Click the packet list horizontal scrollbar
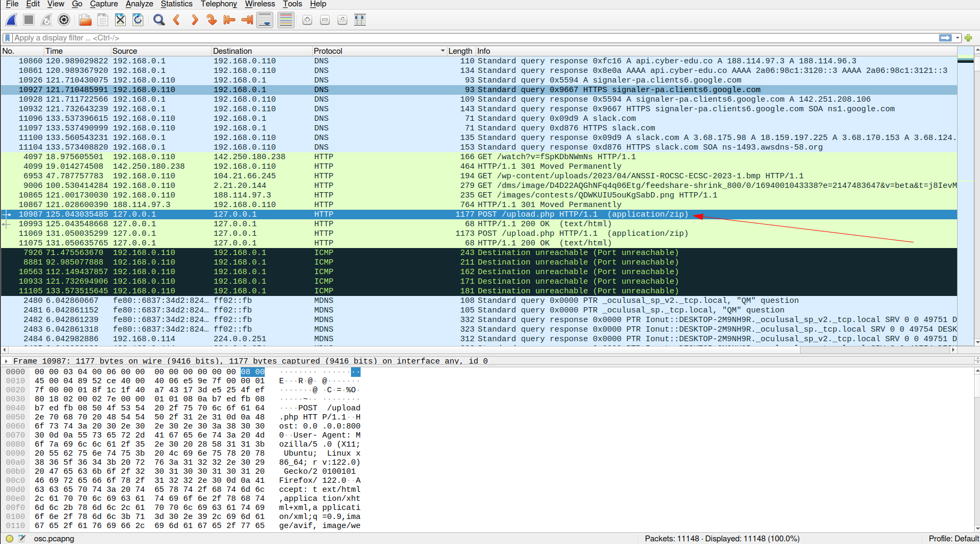 click(479, 350)
